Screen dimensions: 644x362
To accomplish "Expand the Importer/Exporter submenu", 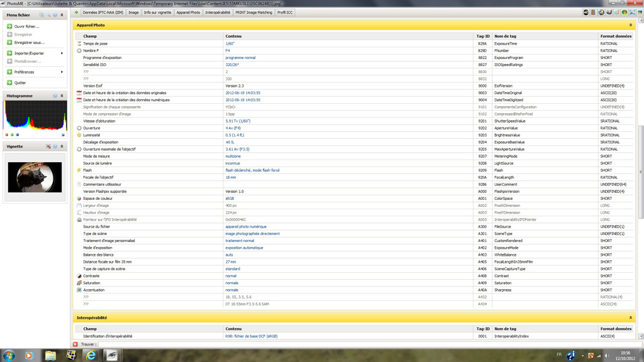I will [62, 53].
